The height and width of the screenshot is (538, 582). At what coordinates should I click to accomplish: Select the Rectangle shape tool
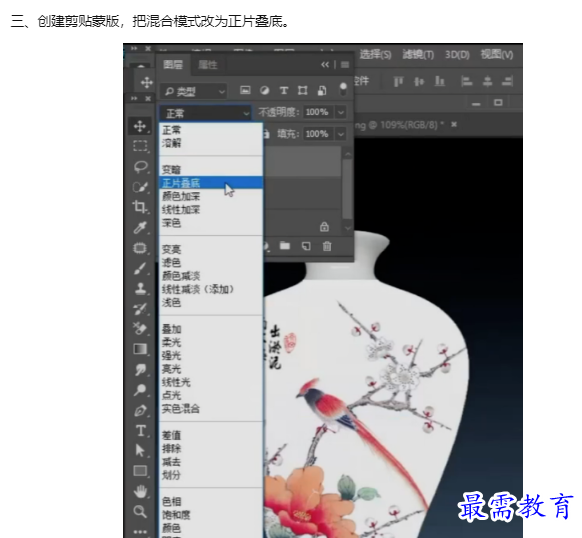pyautogui.click(x=140, y=471)
